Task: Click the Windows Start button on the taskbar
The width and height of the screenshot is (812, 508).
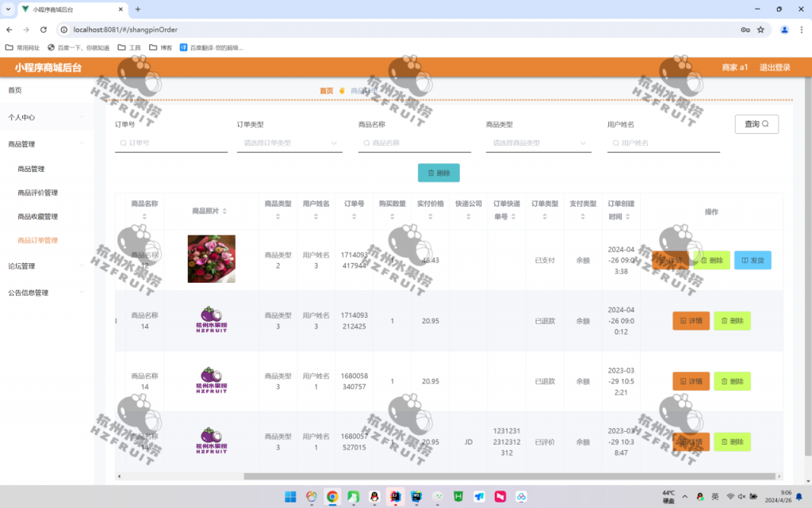Action: [290, 497]
